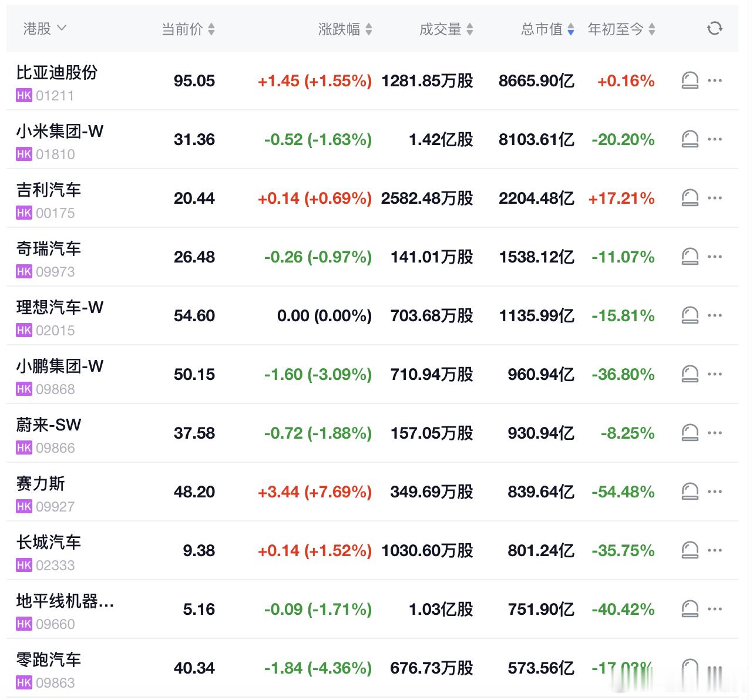Click the stock code 09863

tap(55, 683)
